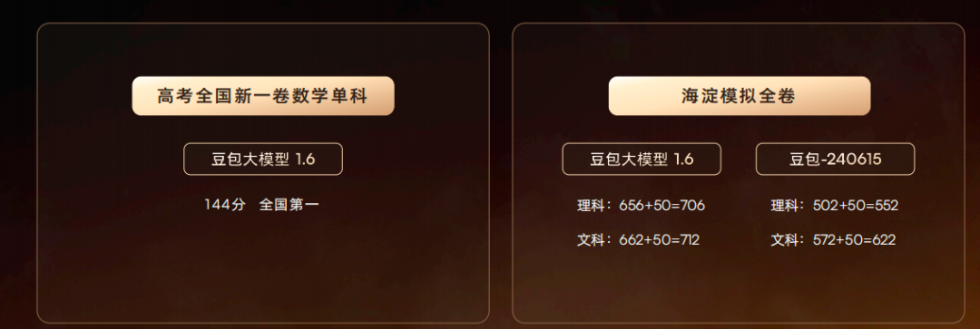The width and height of the screenshot is (980, 329).
Task: Select the 文科：572+50=622 score line
Action: click(x=833, y=240)
